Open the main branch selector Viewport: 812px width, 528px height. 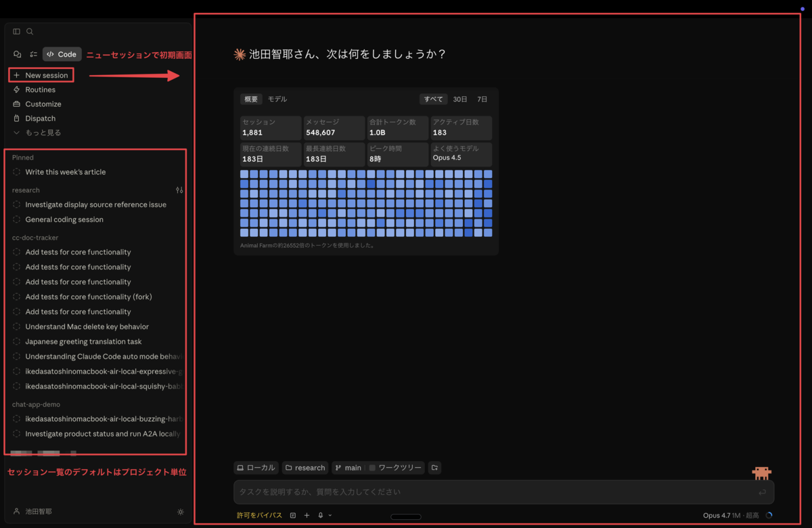(x=349, y=468)
